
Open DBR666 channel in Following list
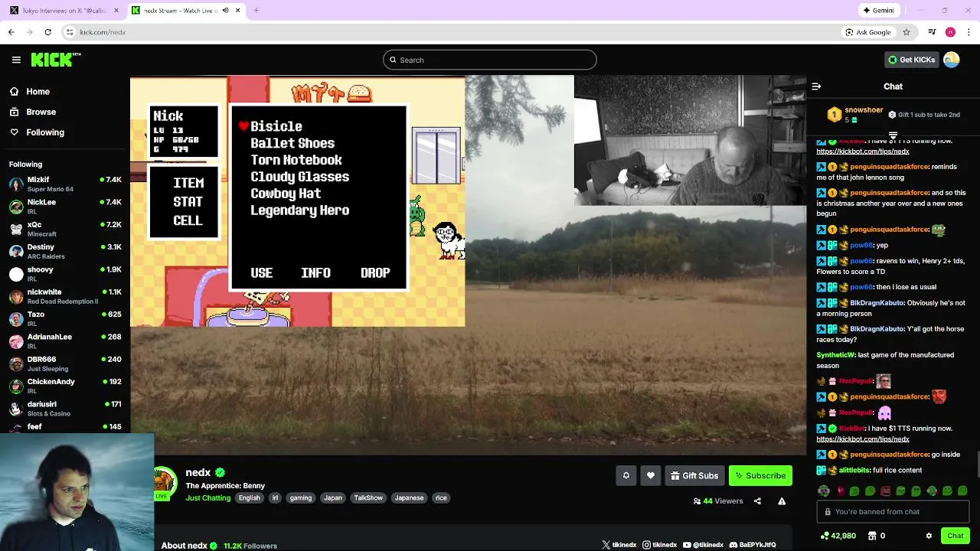[65, 364]
